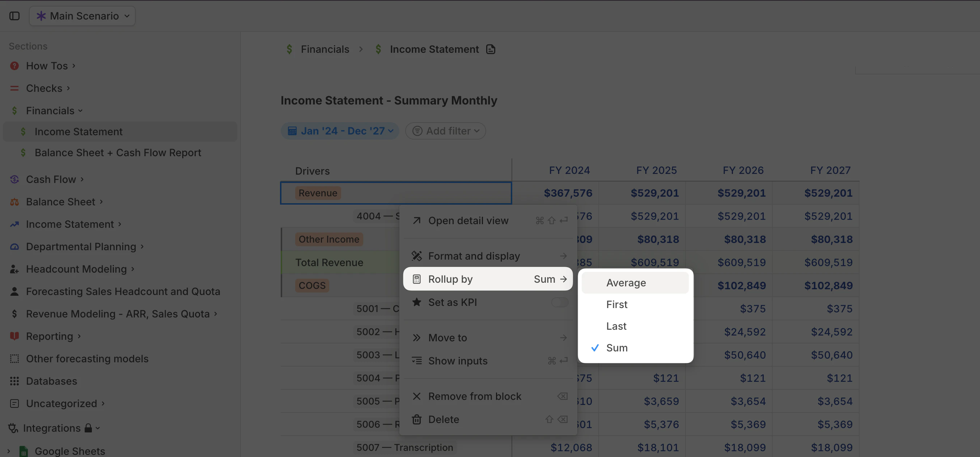Open Balance Sheet + Cash Flow Report
The image size is (980, 457).
coord(118,152)
